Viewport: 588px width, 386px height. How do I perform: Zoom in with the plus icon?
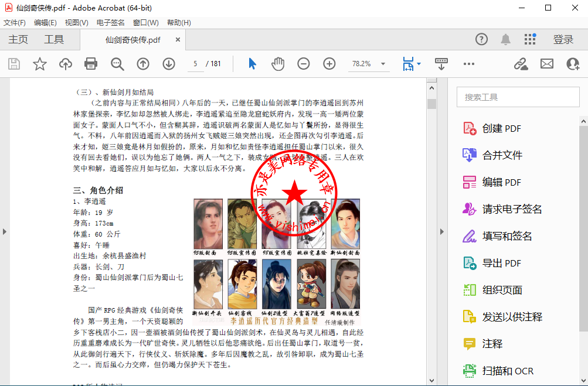tap(329, 64)
